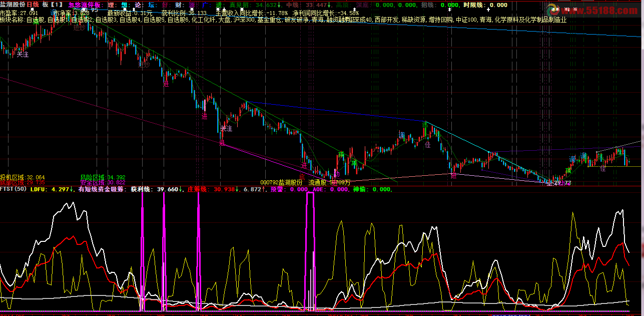Click 底部区域:29.735 label

tap(23, 183)
